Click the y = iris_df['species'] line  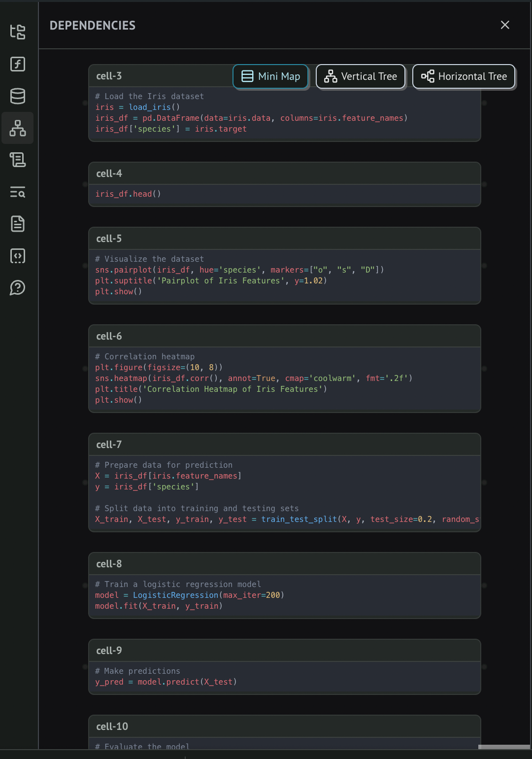pyautogui.click(x=147, y=487)
